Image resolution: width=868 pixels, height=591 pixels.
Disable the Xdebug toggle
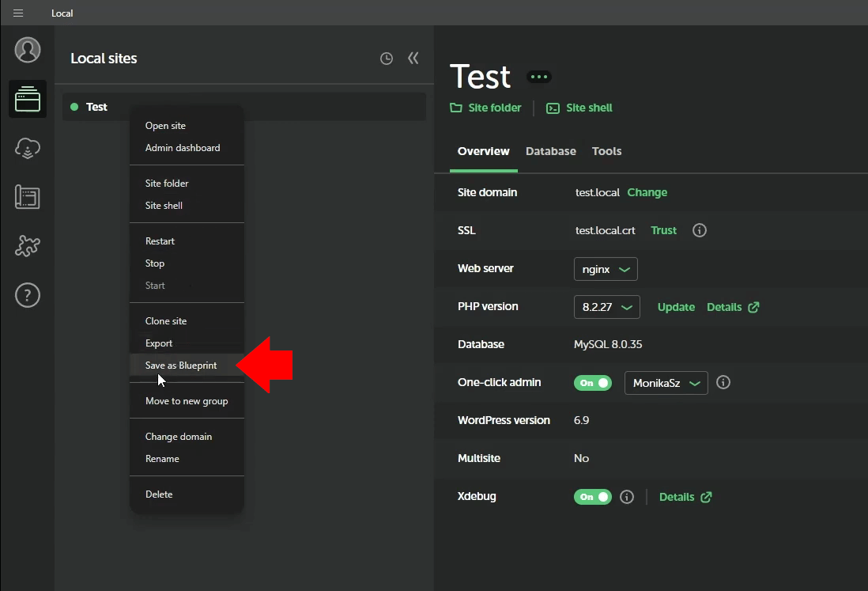click(x=593, y=497)
